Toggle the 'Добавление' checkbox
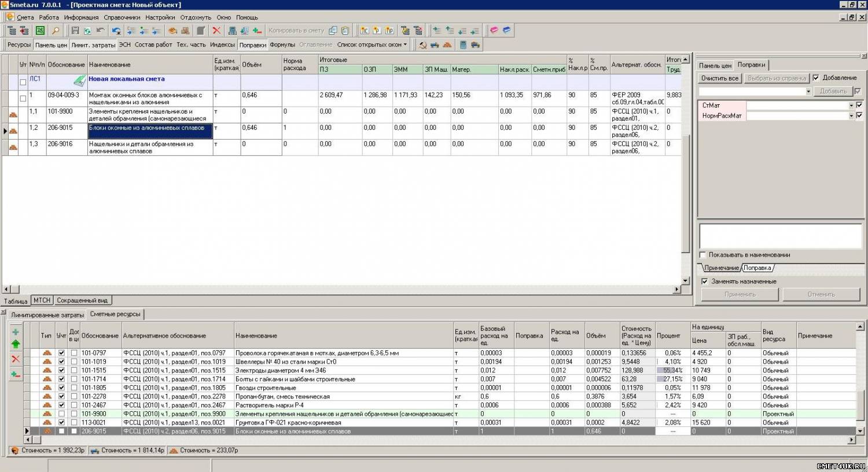The height and width of the screenshot is (472, 868). coord(816,78)
